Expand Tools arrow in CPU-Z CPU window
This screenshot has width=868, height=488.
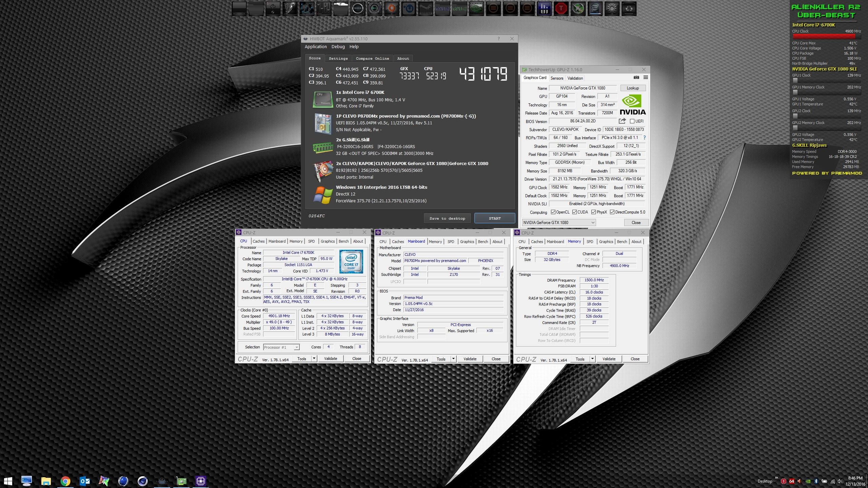click(314, 359)
